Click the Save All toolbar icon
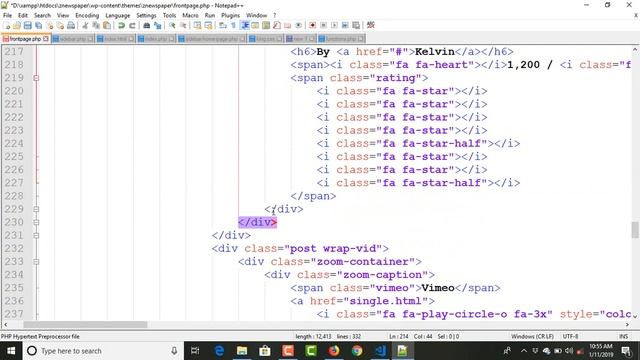Image resolution: width=640 pixels, height=360 pixels. pos(38,25)
